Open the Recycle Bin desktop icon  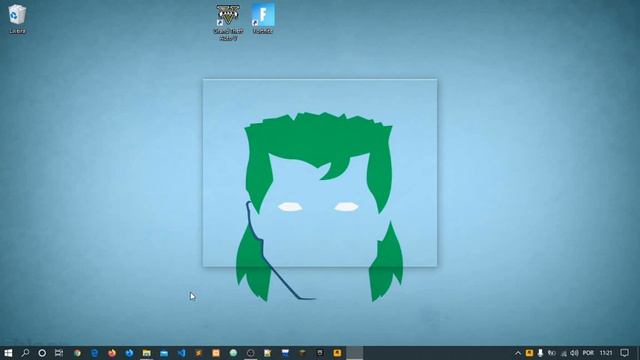tap(17, 19)
